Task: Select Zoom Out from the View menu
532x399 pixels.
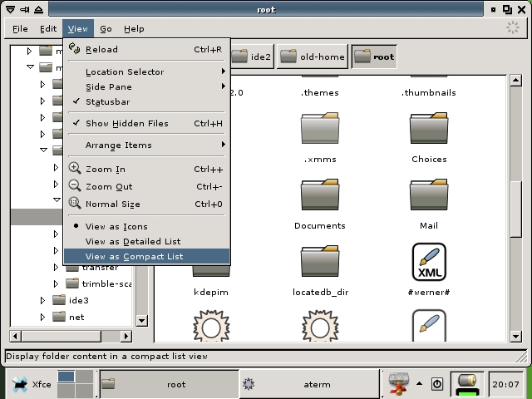Action: (108, 187)
